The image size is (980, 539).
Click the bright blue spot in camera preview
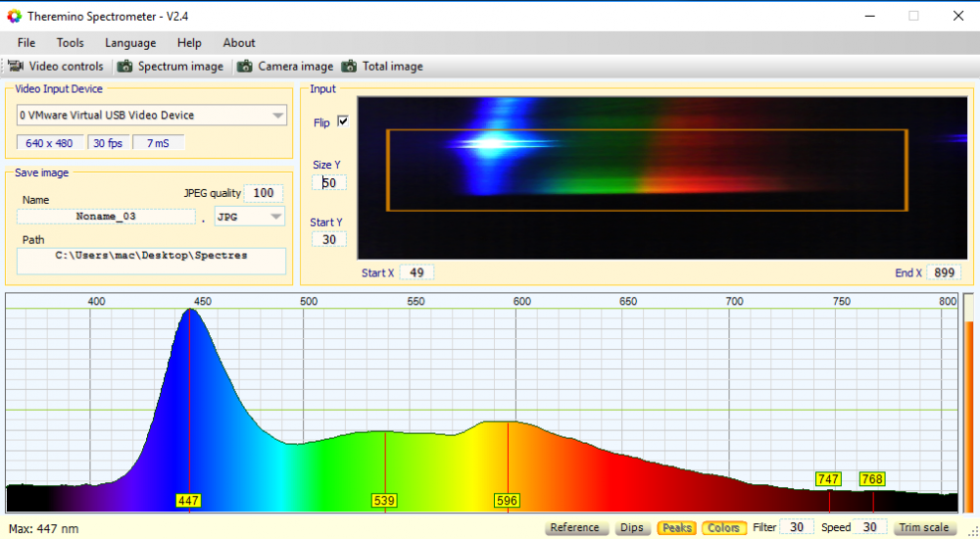(493, 143)
